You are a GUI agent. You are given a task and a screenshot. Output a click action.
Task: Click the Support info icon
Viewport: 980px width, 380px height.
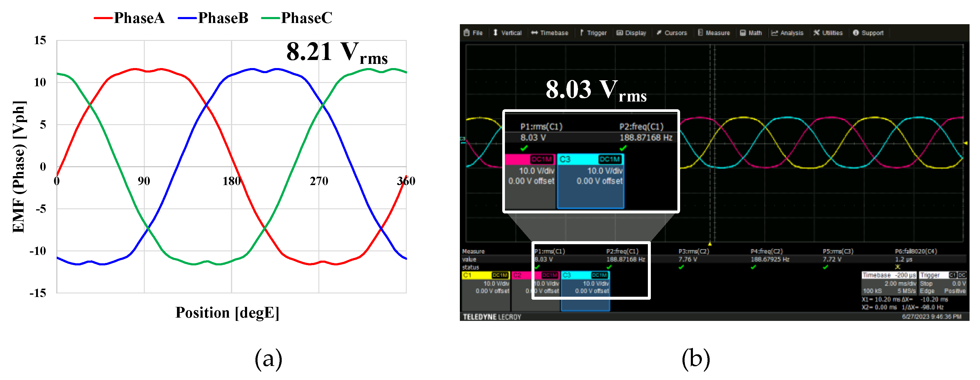[856, 33]
